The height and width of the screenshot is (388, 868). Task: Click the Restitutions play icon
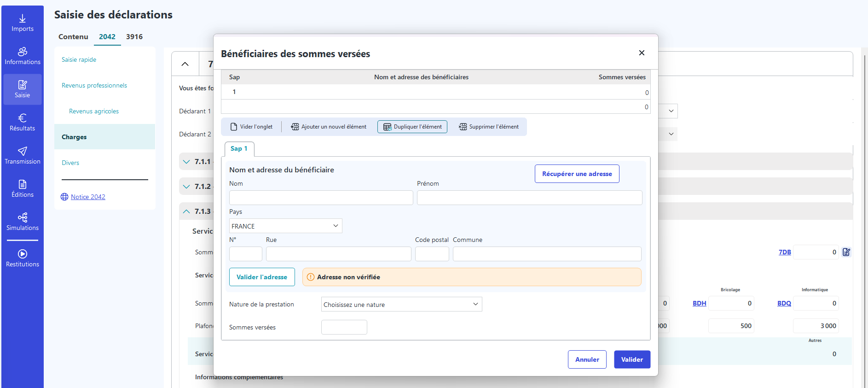pyautogui.click(x=22, y=258)
